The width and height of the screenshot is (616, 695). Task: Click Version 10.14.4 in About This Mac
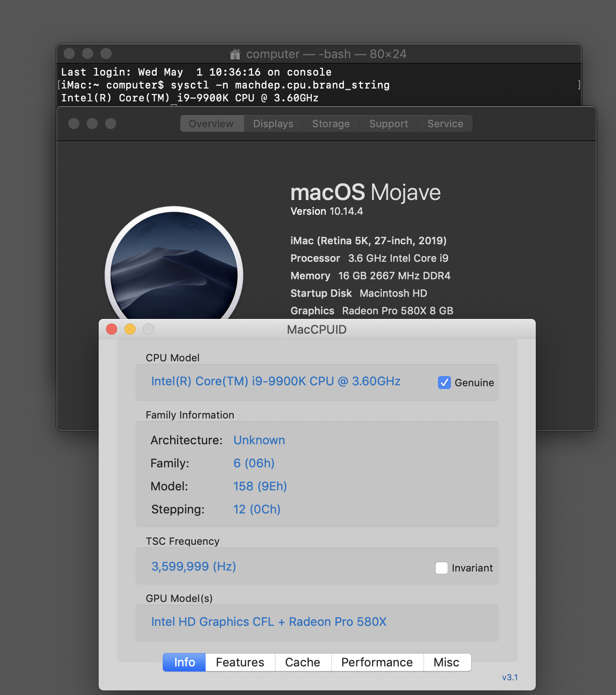pyautogui.click(x=327, y=211)
